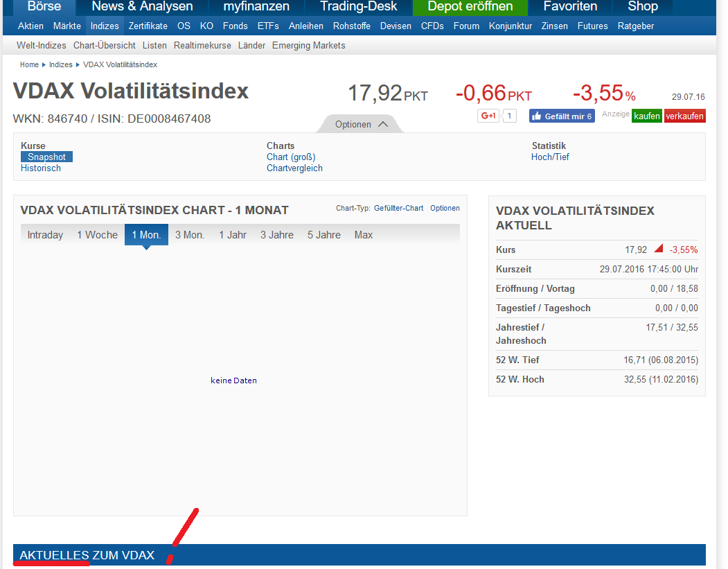Click Optionen link beside Chart-Typ
The height and width of the screenshot is (569, 728).
point(445,208)
